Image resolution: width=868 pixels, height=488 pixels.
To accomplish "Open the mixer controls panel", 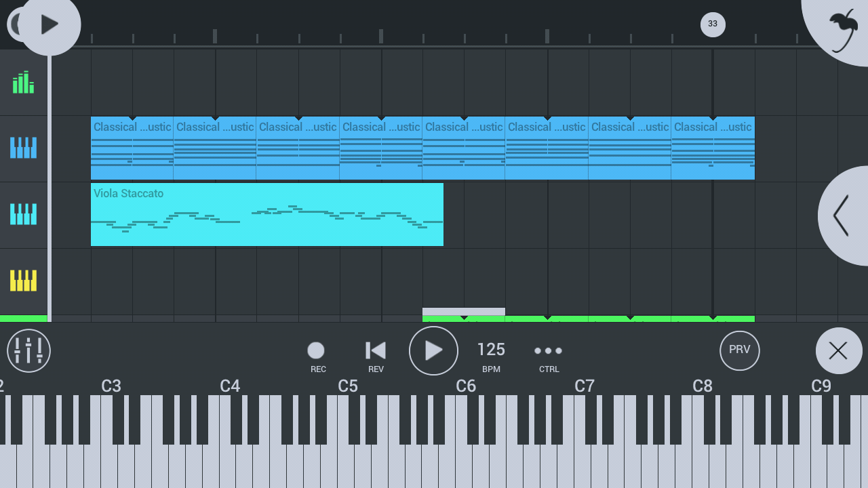I will click(28, 350).
